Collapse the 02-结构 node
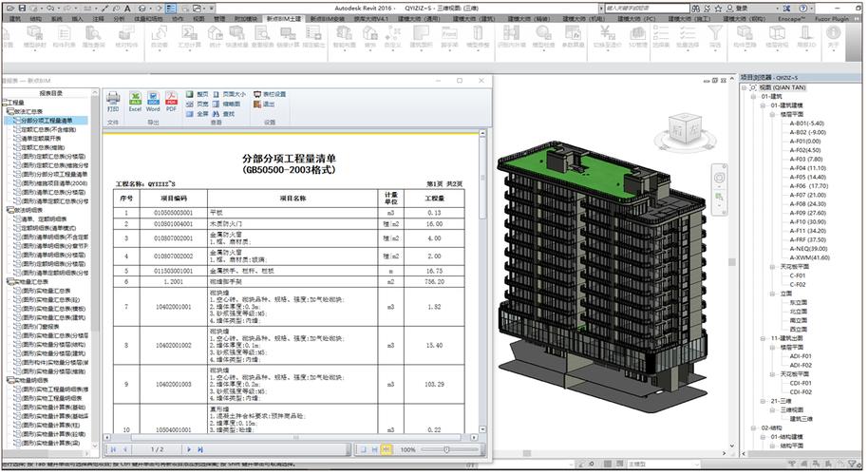 pos(753,427)
